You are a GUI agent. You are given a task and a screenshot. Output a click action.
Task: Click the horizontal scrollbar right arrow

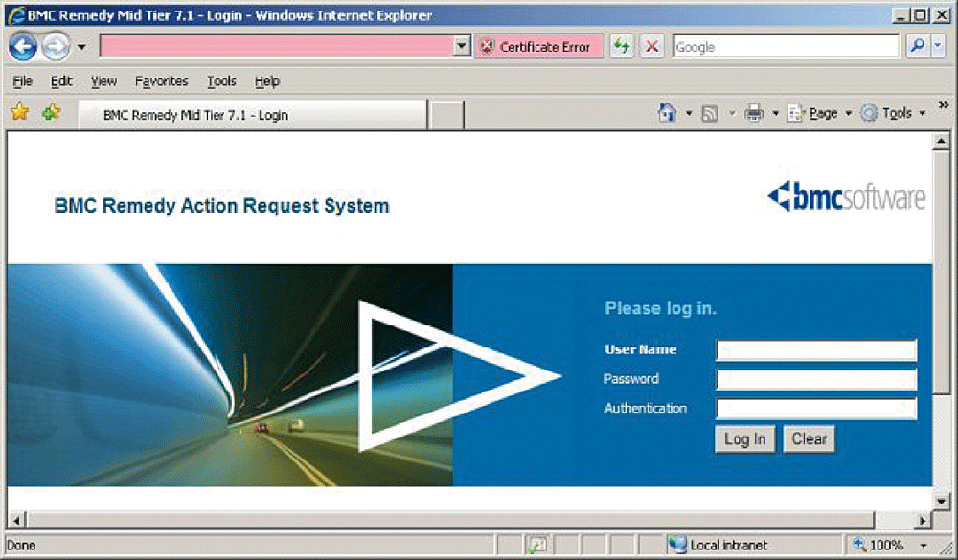tap(924, 521)
